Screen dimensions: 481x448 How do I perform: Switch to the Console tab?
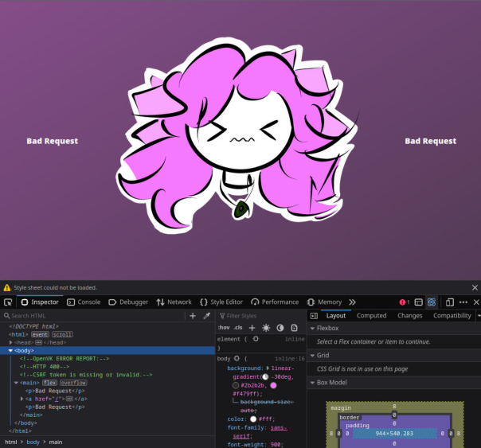coord(84,302)
